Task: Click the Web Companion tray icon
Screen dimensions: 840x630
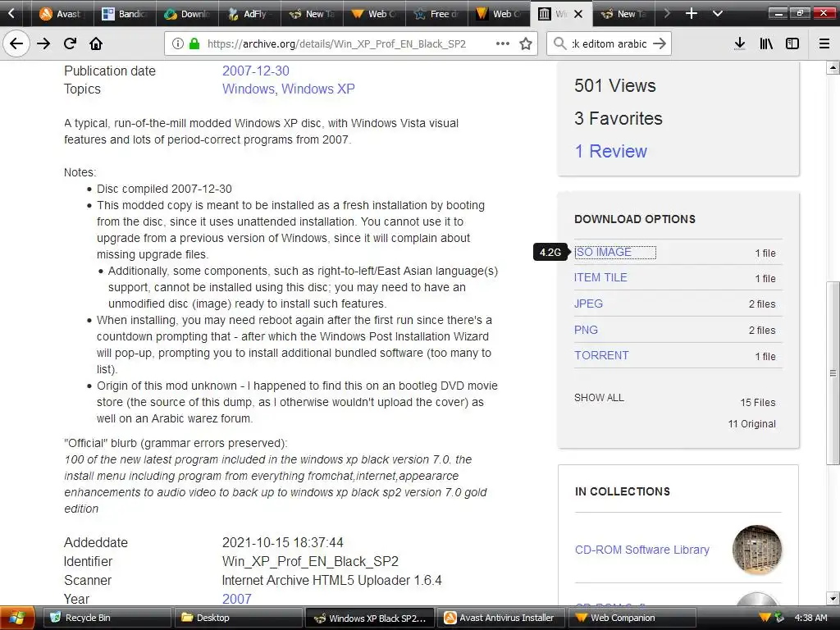Action: [x=765, y=618]
